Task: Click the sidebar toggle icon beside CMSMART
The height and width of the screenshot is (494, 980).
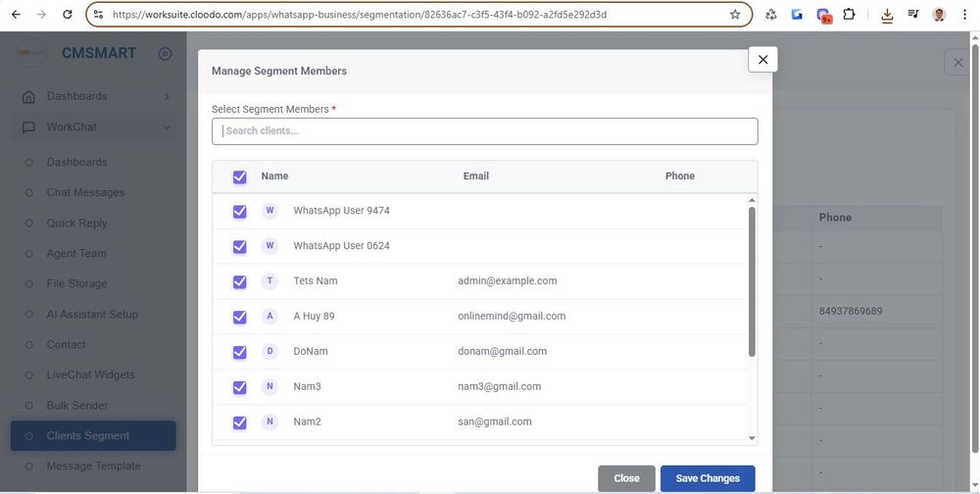Action: pyautogui.click(x=165, y=54)
